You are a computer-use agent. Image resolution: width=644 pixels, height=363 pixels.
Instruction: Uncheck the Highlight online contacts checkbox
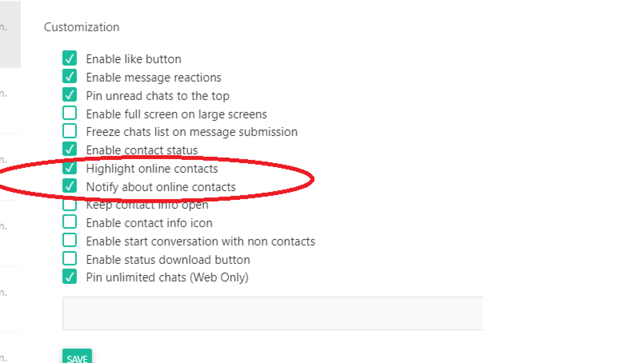click(x=69, y=168)
